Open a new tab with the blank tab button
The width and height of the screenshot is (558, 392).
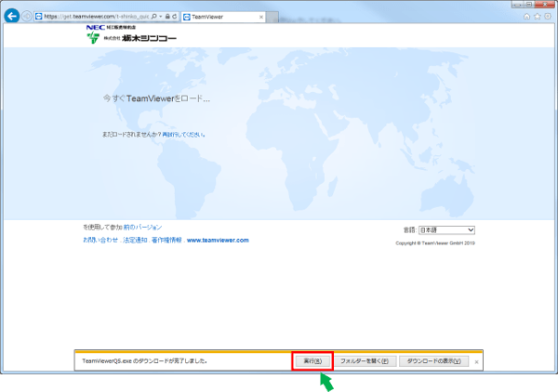pyautogui.click(x=272, y=17)
